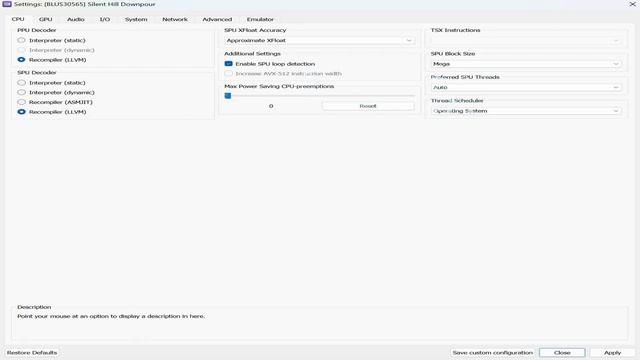The width and height of the screenshot is (640, 360).
Task: Switch to the Network tab
Action: click(175, 19)
